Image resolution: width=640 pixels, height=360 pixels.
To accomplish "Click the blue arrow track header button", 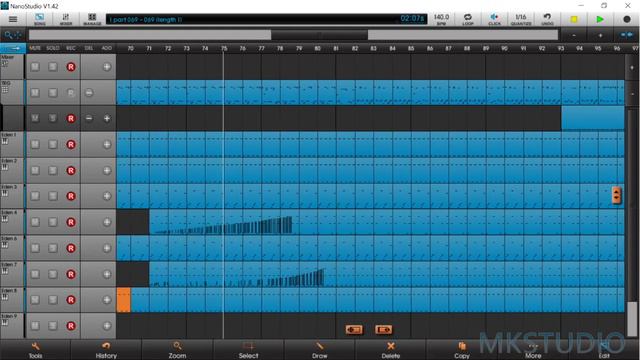I will pos(13,48).
